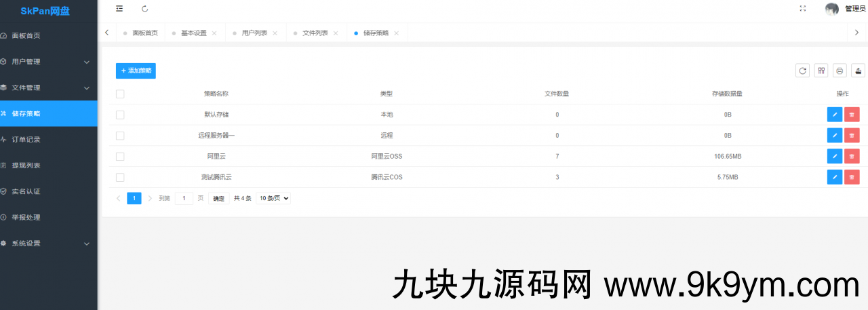868x310 pixels.
Task: Toggle fullscreen mode icon
Action: pyautogui.click(x=803, y=9)
